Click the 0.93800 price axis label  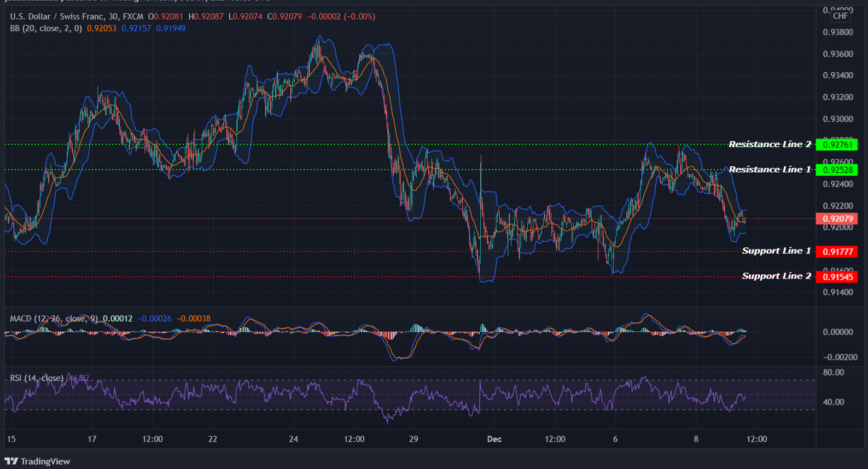point(838,32)
